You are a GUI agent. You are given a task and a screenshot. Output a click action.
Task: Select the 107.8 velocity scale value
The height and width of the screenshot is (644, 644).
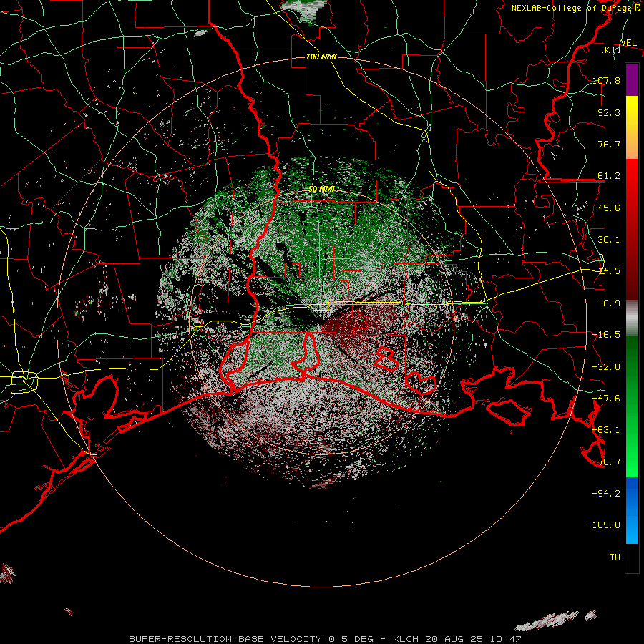(x=607, y=80)
